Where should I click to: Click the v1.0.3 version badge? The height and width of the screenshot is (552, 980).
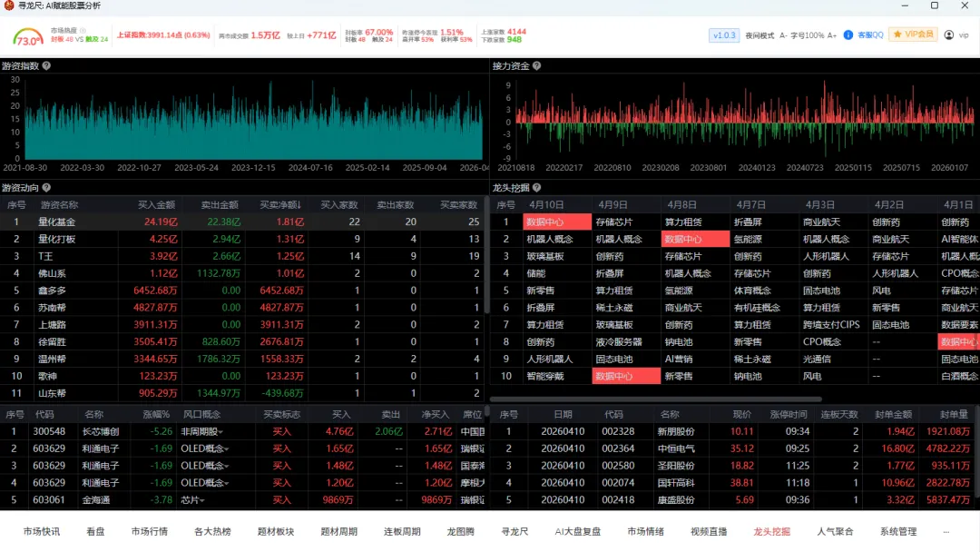pos(724,35)
